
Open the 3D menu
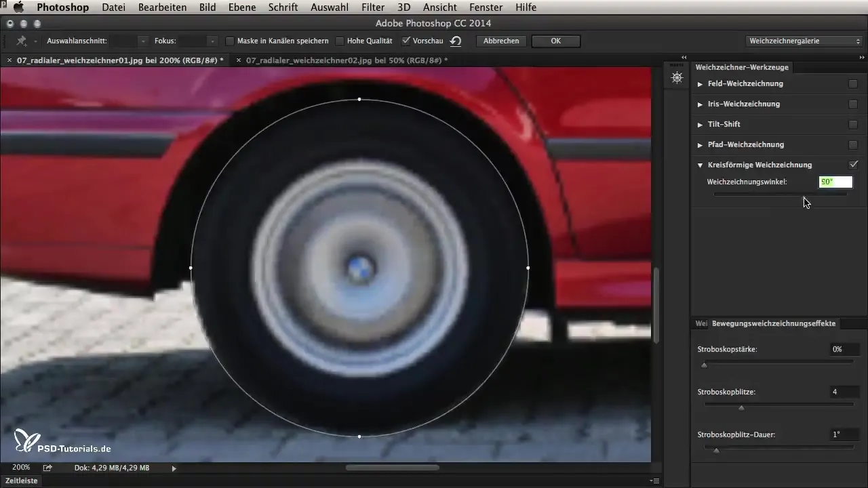click(x=403, y=7)
